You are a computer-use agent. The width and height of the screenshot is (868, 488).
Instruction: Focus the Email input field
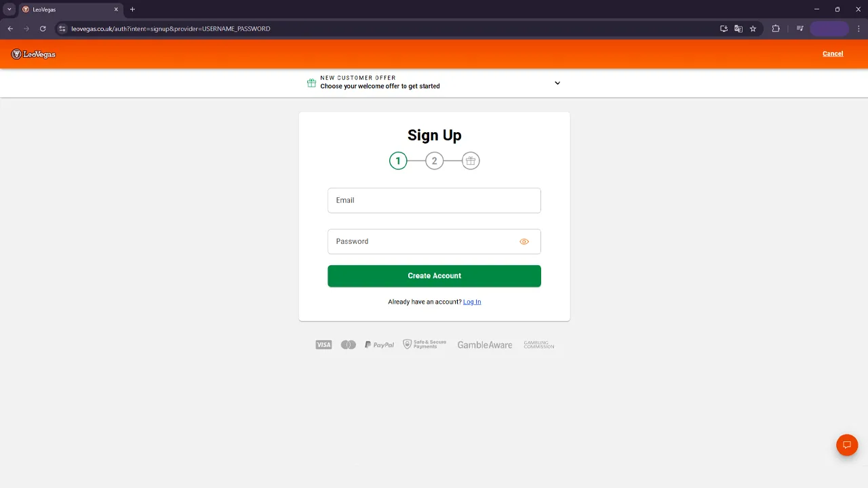point(434,201)
